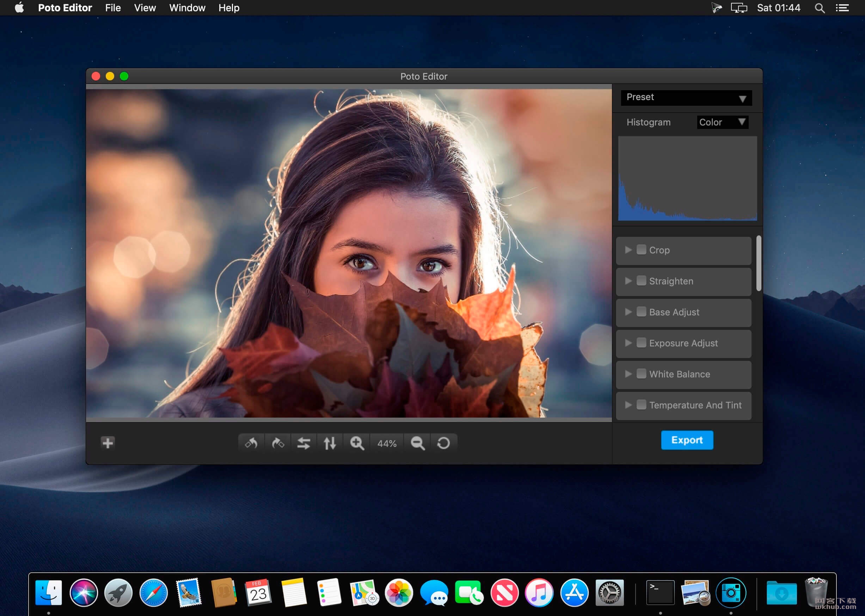Screen dimensions: 865x616
Task: Zoom out with magnifier minus icon
Action: pyautogui.click(x=418, y=443)
